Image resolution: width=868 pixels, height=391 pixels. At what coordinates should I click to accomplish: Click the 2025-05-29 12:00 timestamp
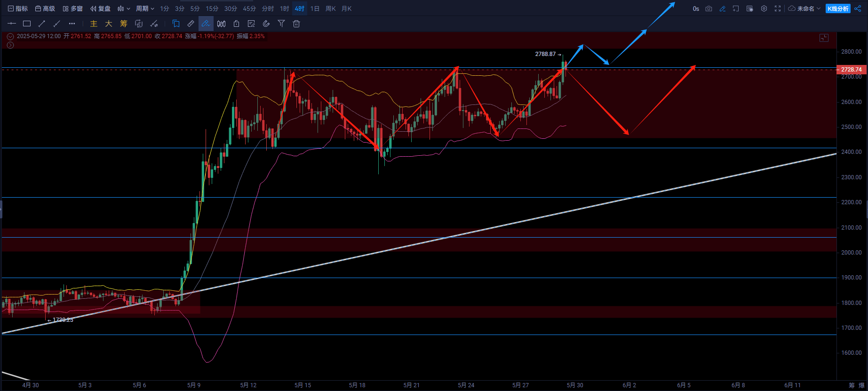[x=39, y=36]
